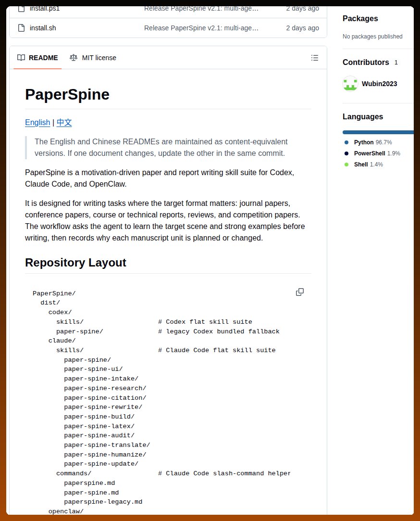Click 'paper-spine-latex/' line in code block

click(99, 426)
